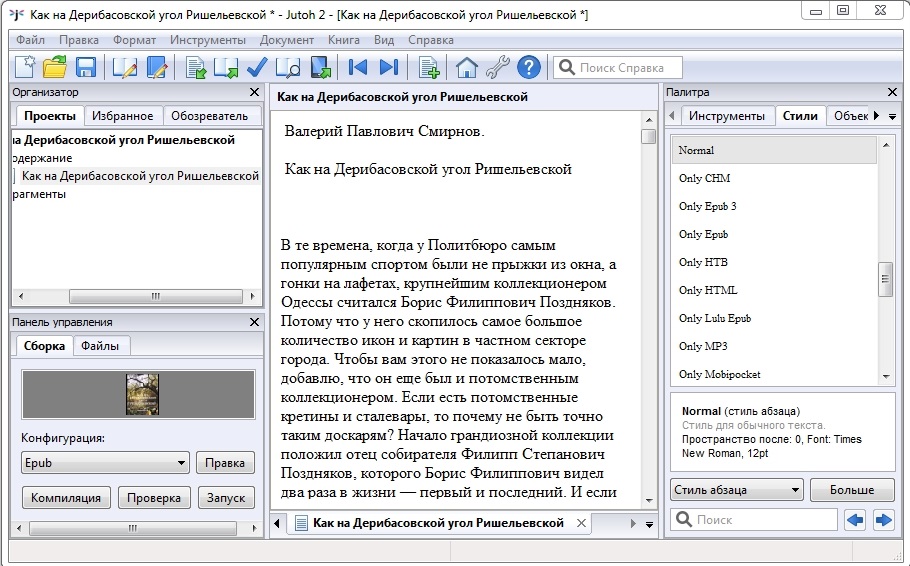The height and width of the screenshot is (566, 910).
Task: Open help with the question mark icon
Action: 529,67
